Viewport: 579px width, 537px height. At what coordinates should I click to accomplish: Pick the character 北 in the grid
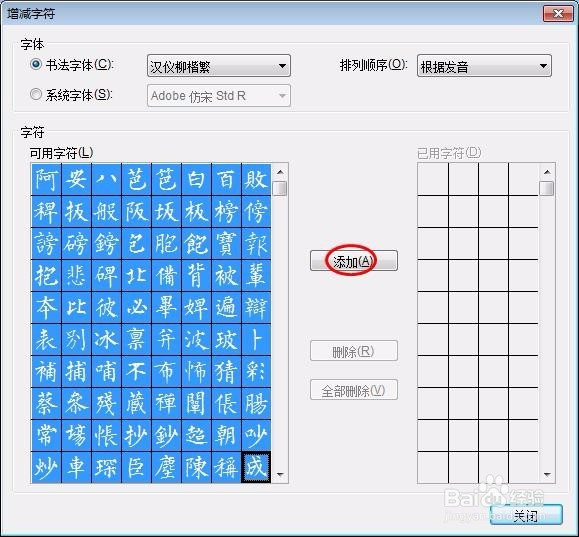(x=136, y=276)
